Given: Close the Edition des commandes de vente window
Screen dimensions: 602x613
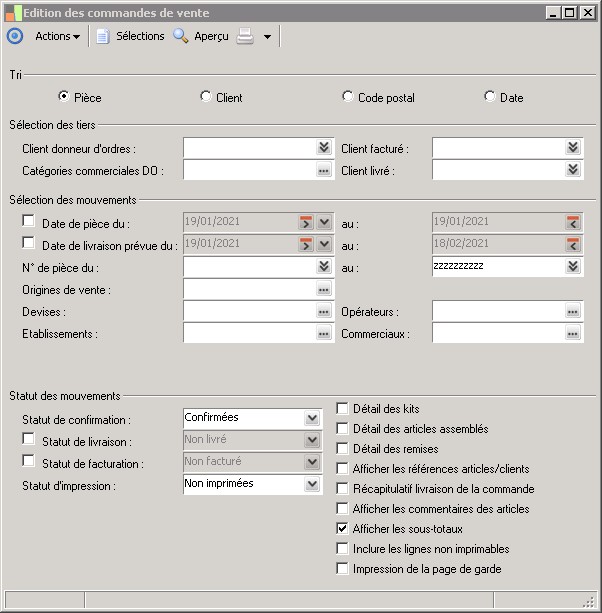Looking at the screenshot, I should 588,13.
